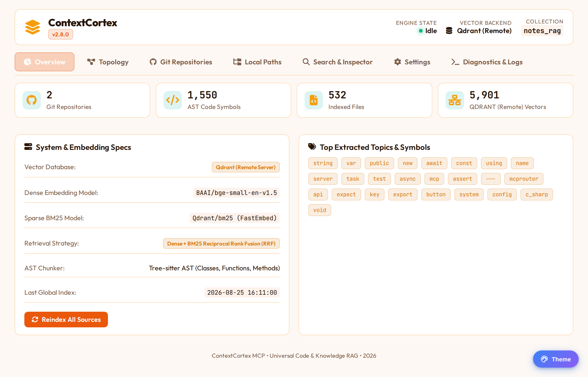Image resolution: width=588 pixels, height=377 pixels.
Task: Select the '---' topic tag
Action: (x=491, y=179)
